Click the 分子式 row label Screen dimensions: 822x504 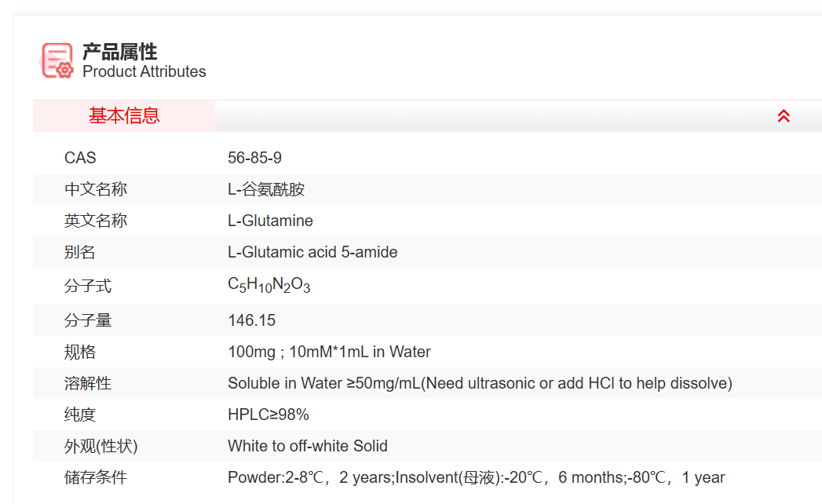[x=88, y=286]
